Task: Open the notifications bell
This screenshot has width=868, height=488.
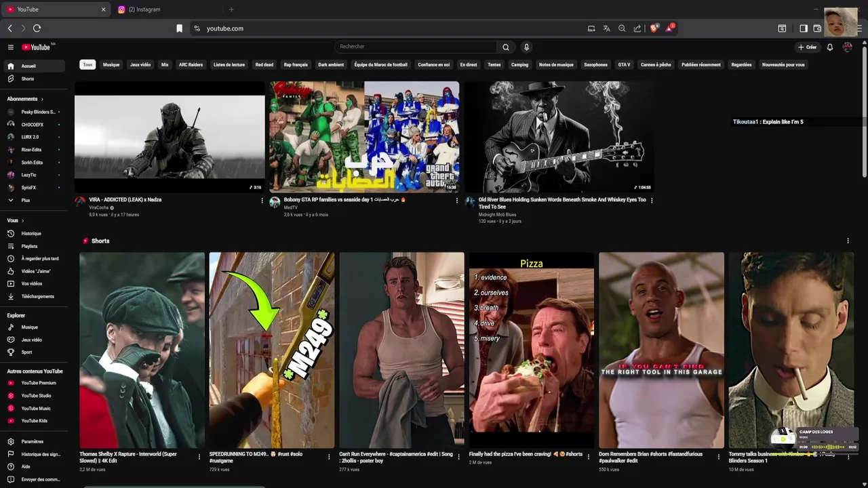Action: click(x=829, y=47)
